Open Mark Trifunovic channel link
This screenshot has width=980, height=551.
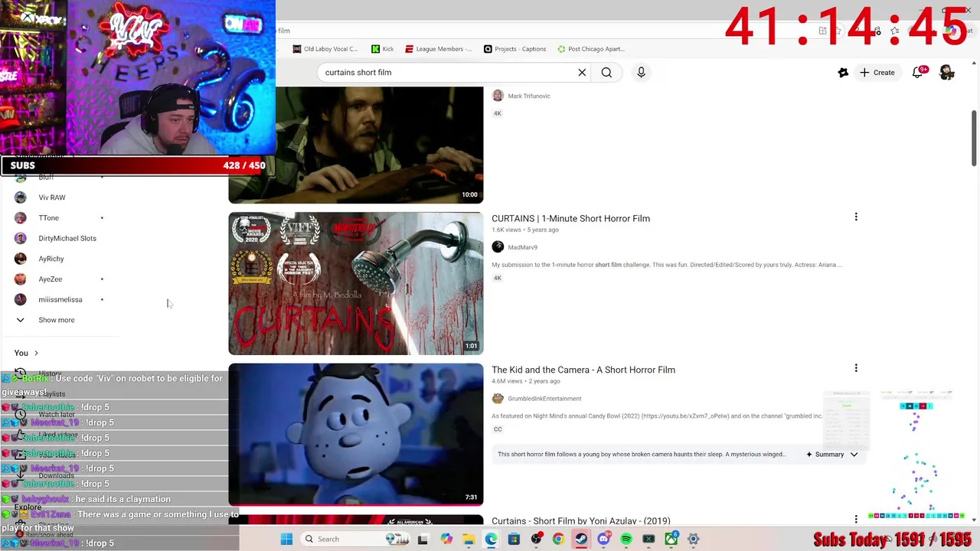(528, 96)
